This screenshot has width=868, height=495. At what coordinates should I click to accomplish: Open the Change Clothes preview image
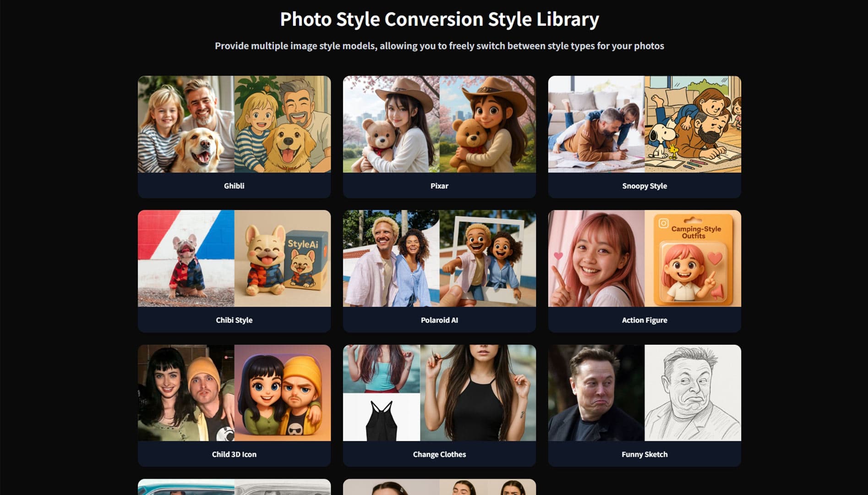(439, 393)
